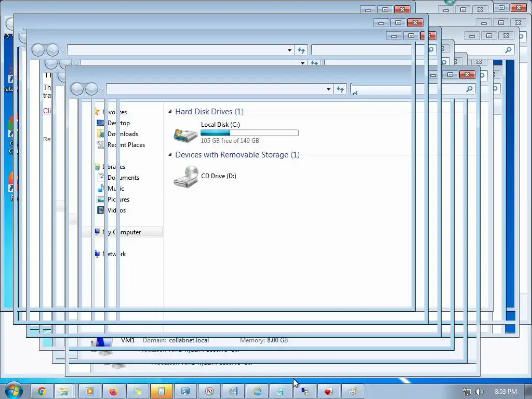Open the volume speaker icon in system tray

479,392
